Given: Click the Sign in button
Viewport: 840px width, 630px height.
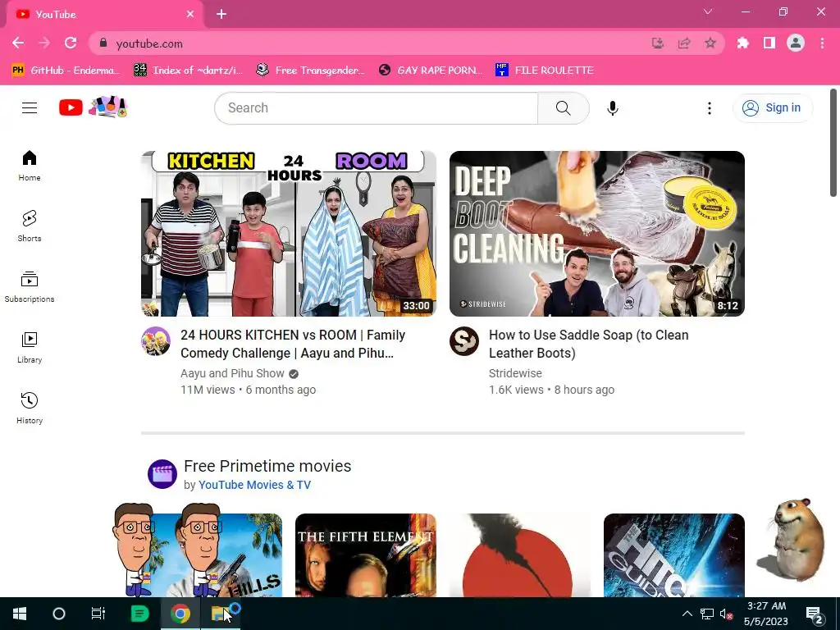Looking at the screenshot, I should point(773,107).
